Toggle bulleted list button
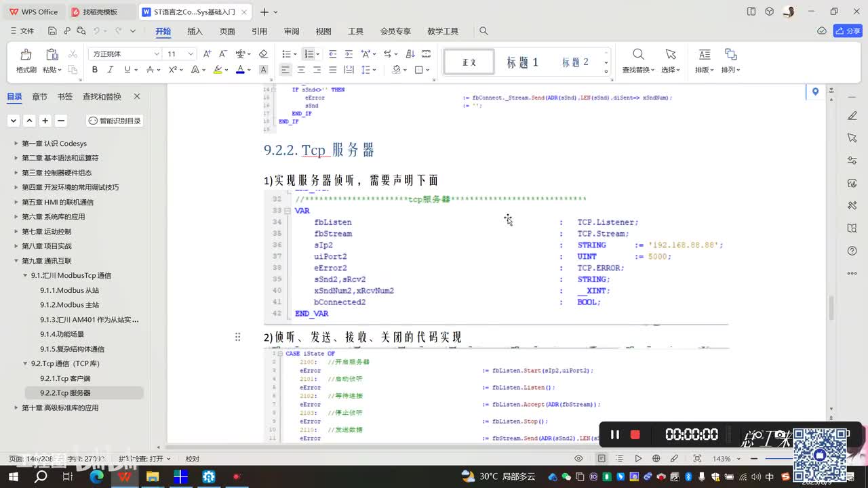 [286, 54]
